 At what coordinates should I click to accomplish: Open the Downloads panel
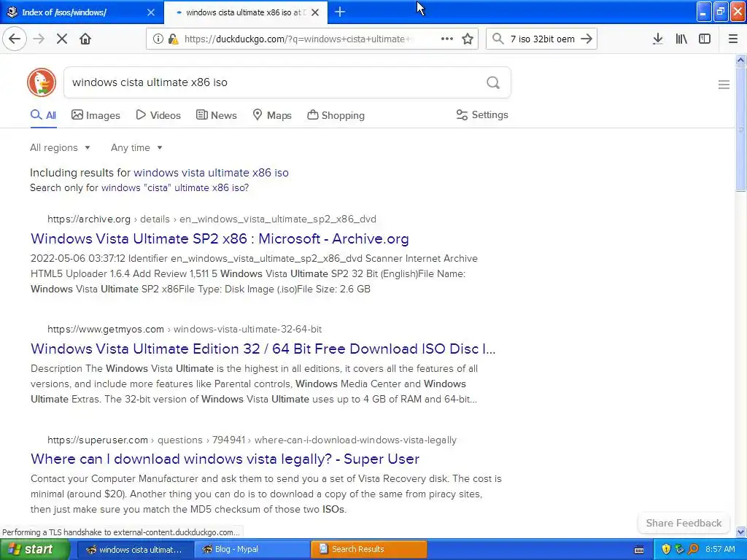point(657,39)
